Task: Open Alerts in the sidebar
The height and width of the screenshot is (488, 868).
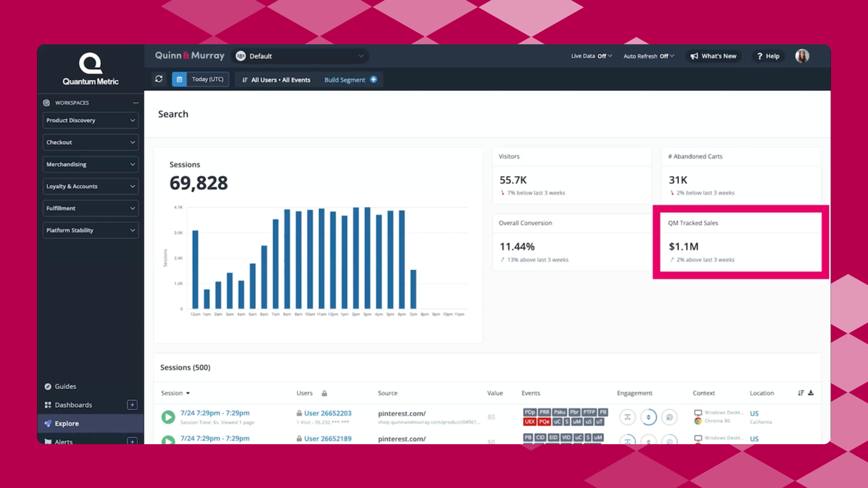Action: [x=63, y=441]
